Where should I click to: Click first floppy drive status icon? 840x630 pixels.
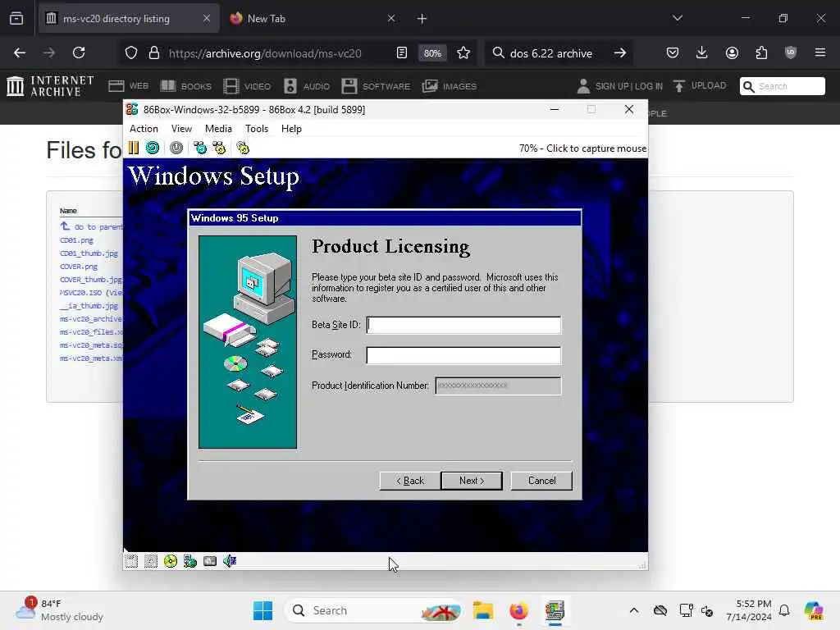[x=131, y=561]
